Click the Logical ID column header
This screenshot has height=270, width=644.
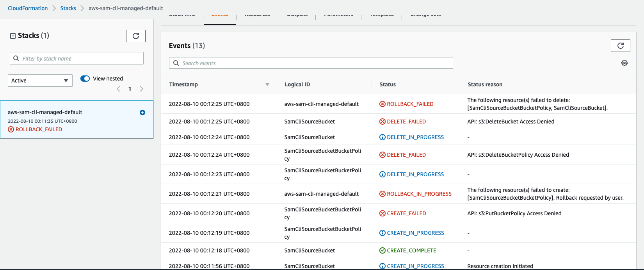click(297, 84)
